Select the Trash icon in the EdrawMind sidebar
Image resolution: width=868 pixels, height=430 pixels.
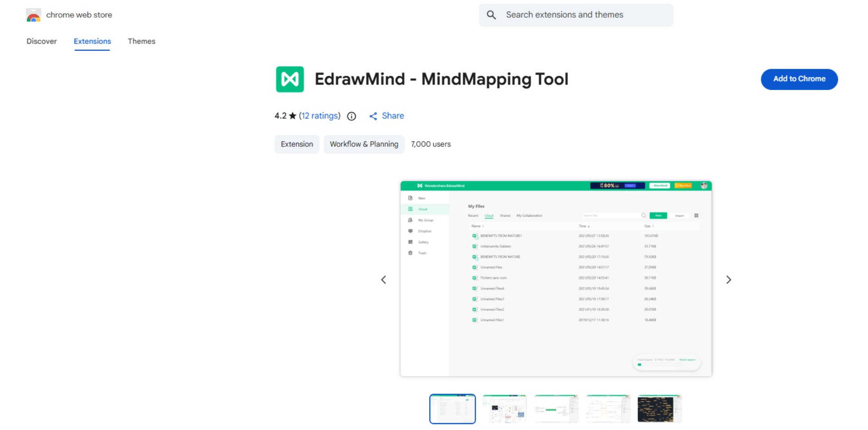tap(410, 253)
